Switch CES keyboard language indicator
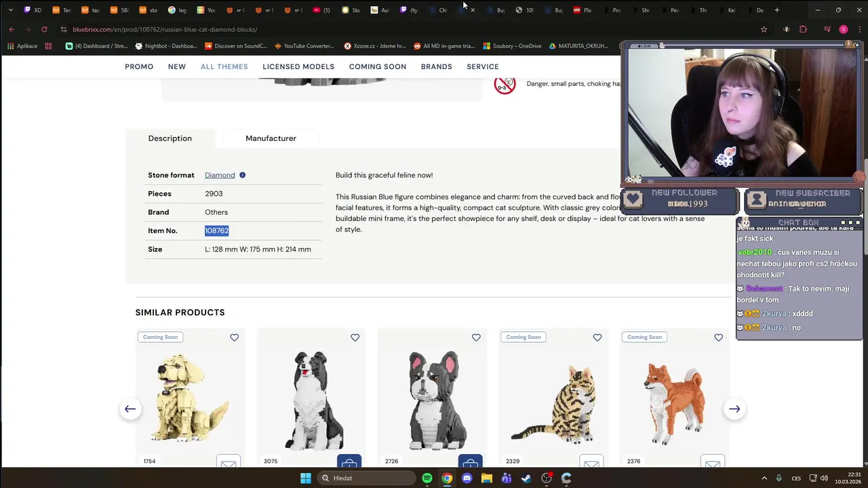 796,478
